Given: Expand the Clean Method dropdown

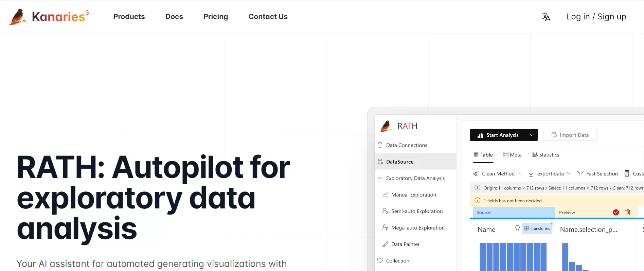Looking at the screenshot, I should (520, 174).
